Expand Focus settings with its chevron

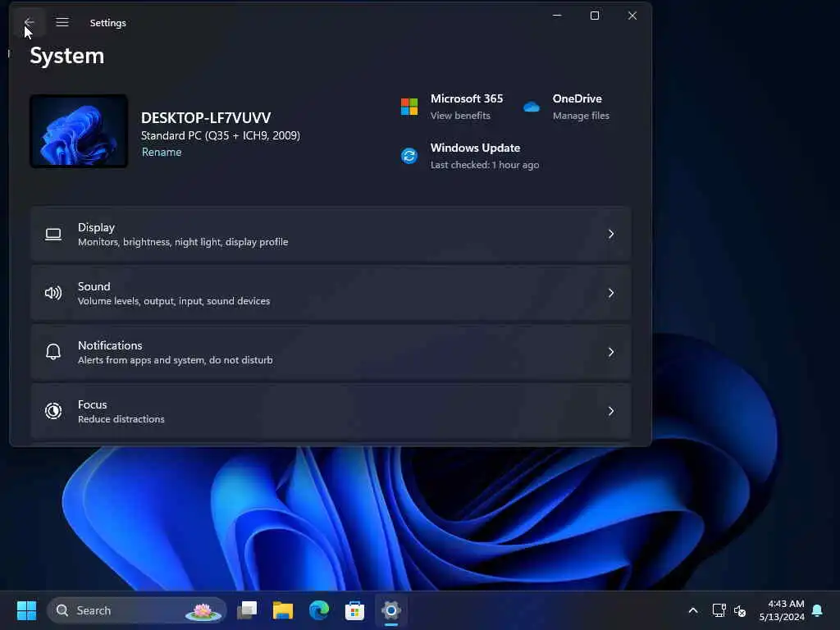point(610,411)
